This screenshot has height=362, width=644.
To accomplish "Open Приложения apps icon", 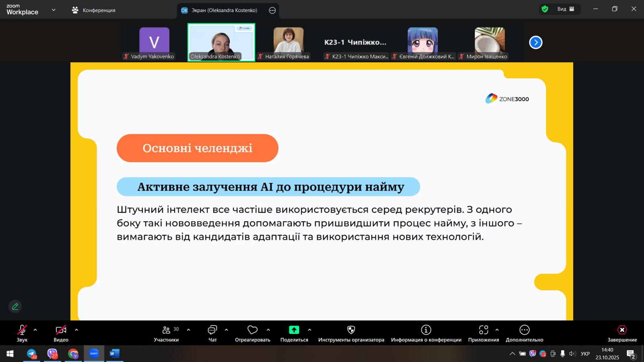I will click(483, 330).
